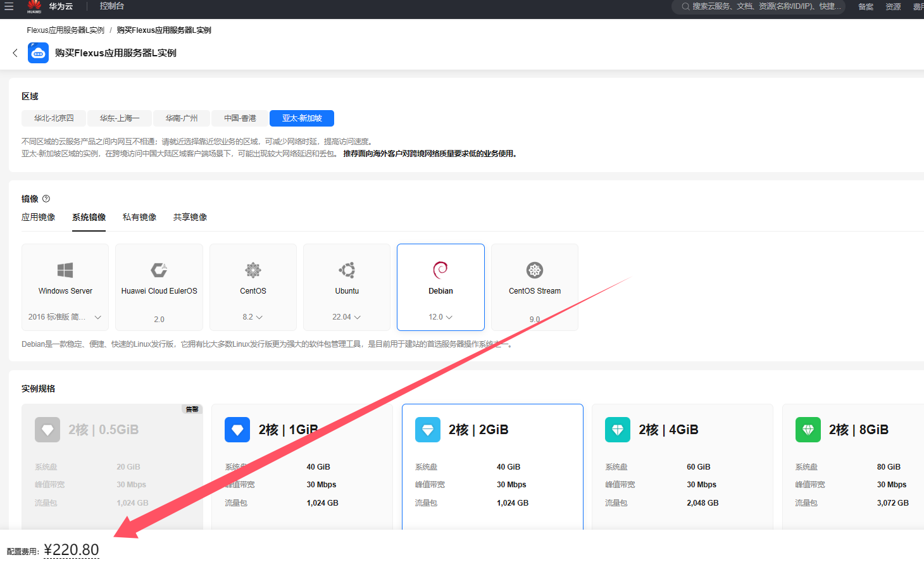Screen dimensions: 924x567
Task: Switch to 系统镜像 tab
Action: click(x=89, y=217)
